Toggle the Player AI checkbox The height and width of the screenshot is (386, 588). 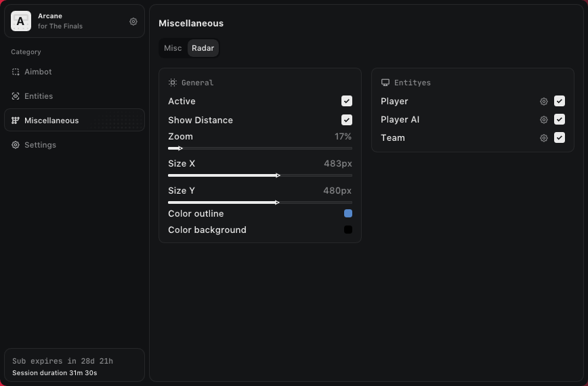pos(560,119)
